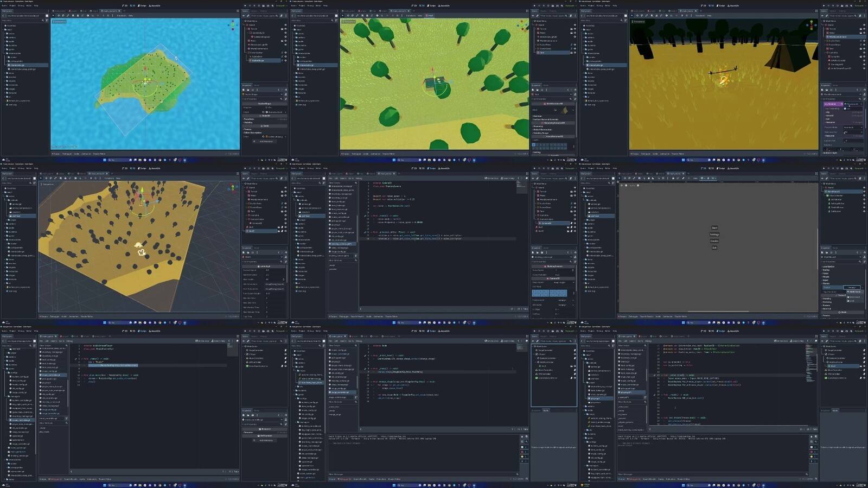Toggle warning messages filter in outlined-Scene-dock editor output
The width and height of the screenshot is (868, 488).
(525, 457)
